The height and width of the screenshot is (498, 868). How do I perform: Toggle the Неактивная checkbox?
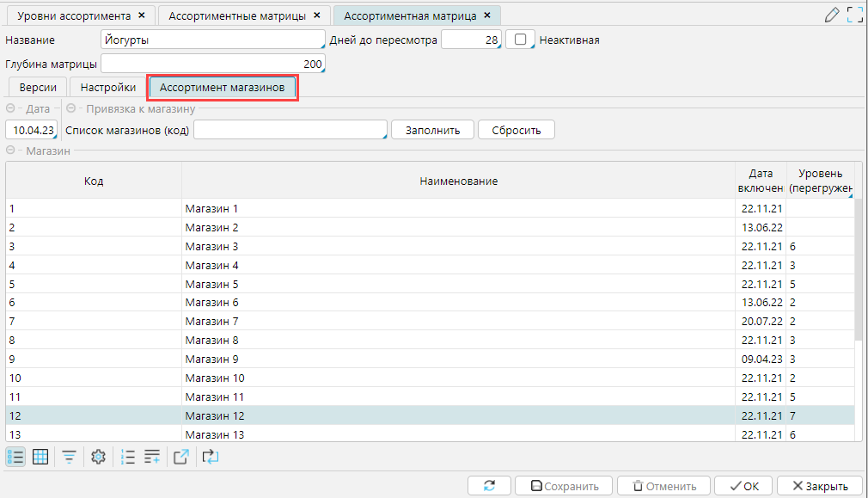(x=520, y=40)
